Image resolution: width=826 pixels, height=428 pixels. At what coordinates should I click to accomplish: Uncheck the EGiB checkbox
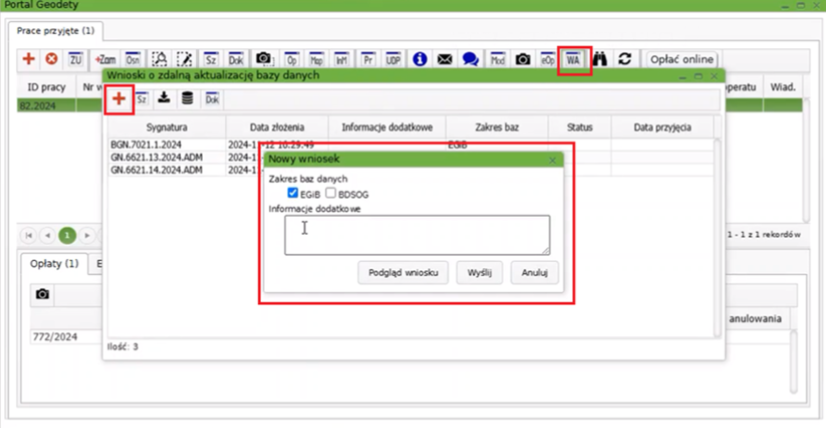point(292,193)
